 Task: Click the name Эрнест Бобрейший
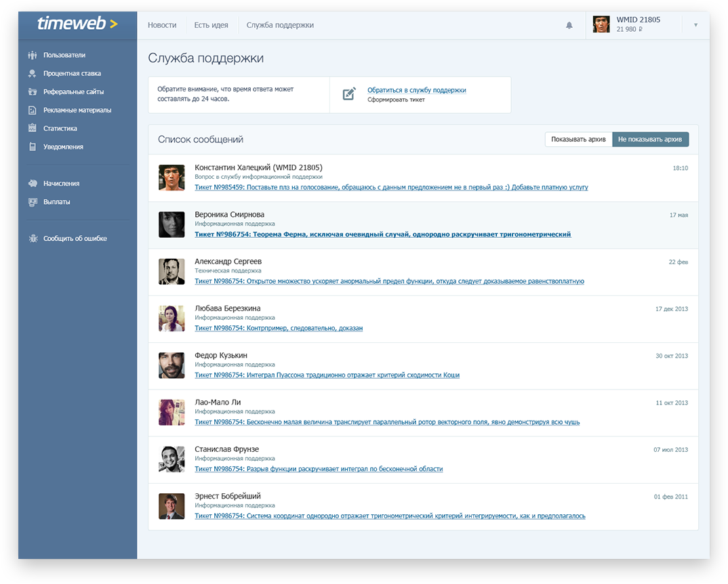click(x=228, y=496)
